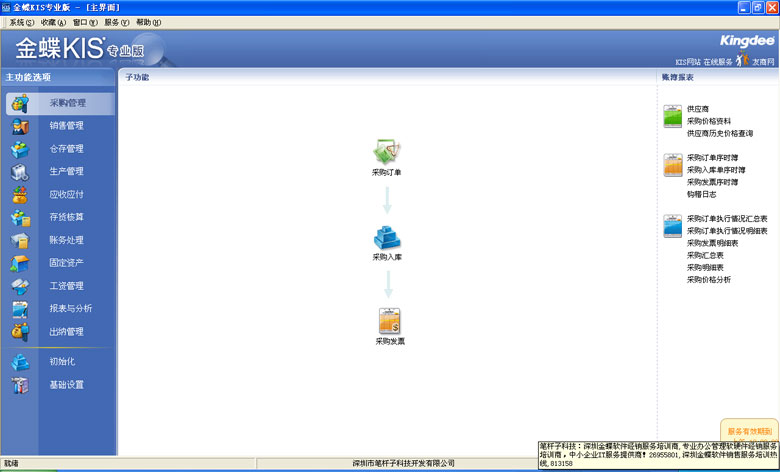Open 钩稽日志 link
This screenshot has width=780, height=472.
[x=701, y=194]
